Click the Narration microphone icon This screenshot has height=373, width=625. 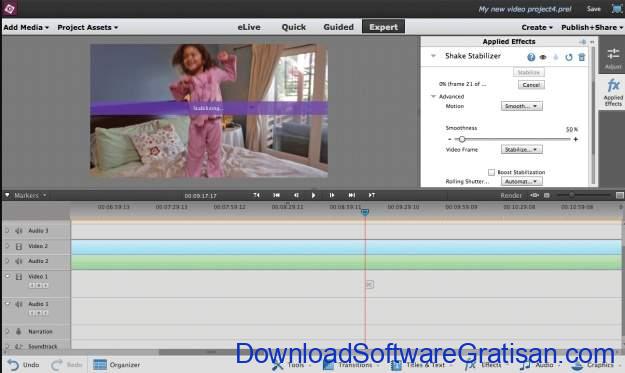coord(18,332)
